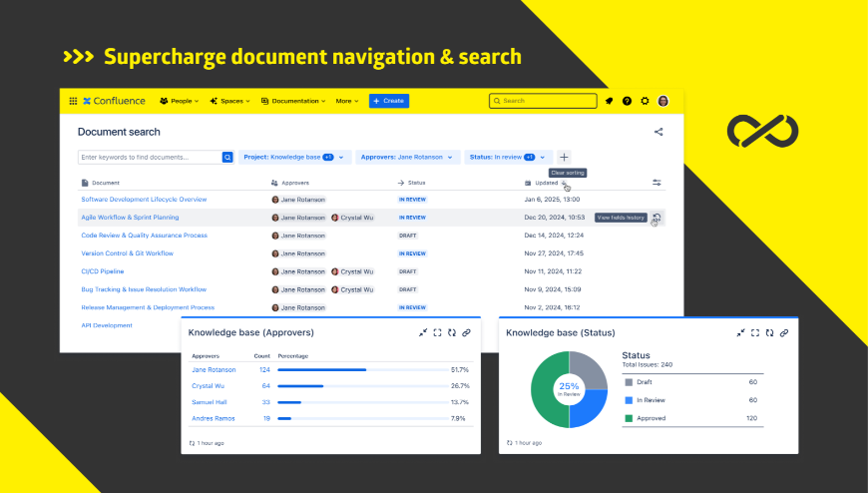Copy link of Knowledge base (Status) gadget
The height and width of the screenshot is (493, 868).
[784, 333]
